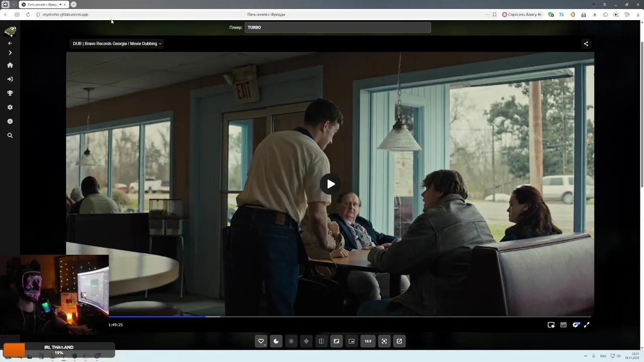
Task: Enable picture-in-picture in the player controls
Action: point(551,325)
